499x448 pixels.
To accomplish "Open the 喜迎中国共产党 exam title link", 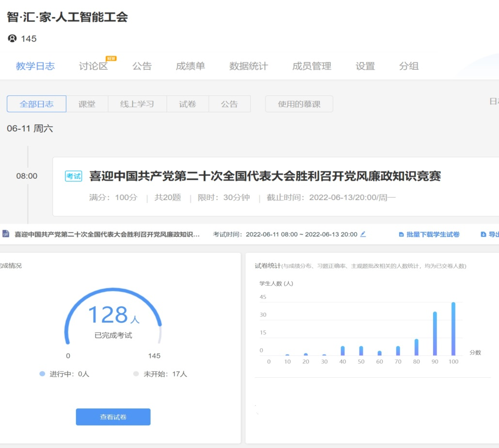I will 265,176.
